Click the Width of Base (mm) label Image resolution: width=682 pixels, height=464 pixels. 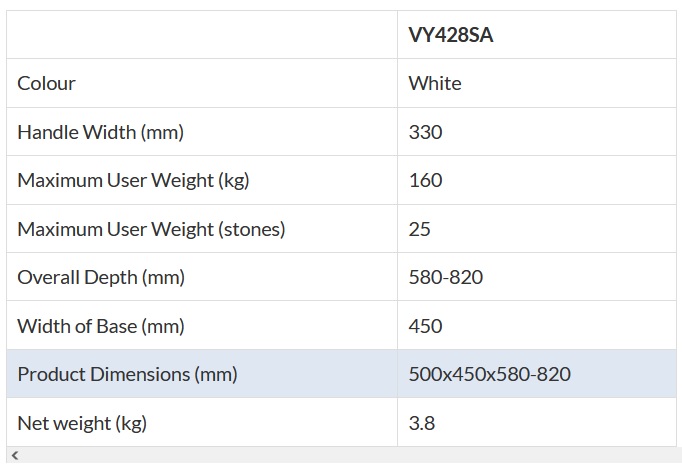(101, 326)
